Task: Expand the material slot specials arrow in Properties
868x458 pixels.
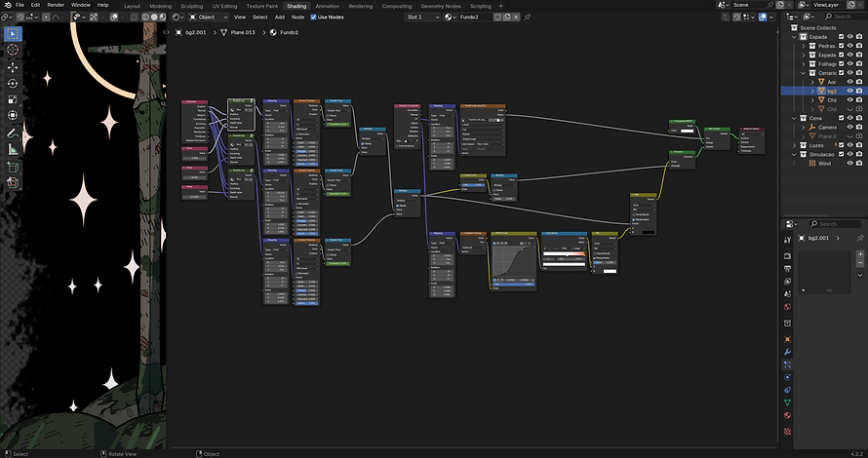Action: click(860, 275)
